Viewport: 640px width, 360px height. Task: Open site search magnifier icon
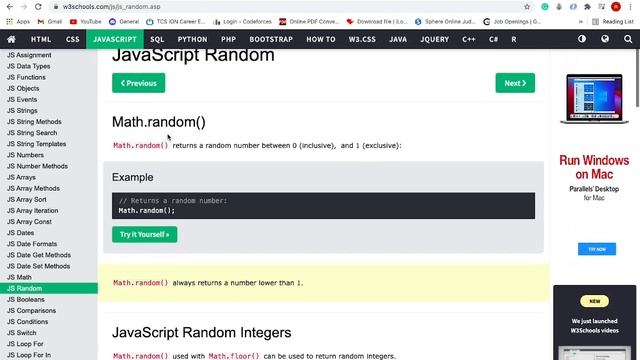628,39
